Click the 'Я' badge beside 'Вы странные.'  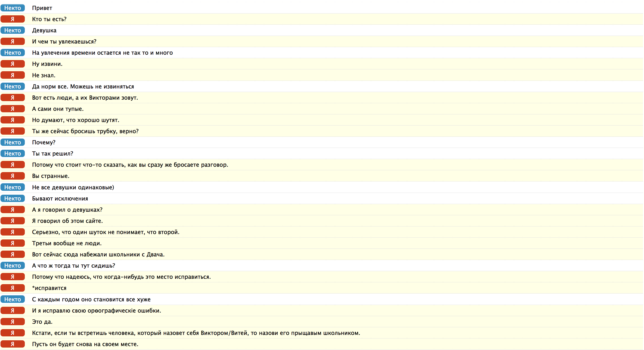coord(12,176)
